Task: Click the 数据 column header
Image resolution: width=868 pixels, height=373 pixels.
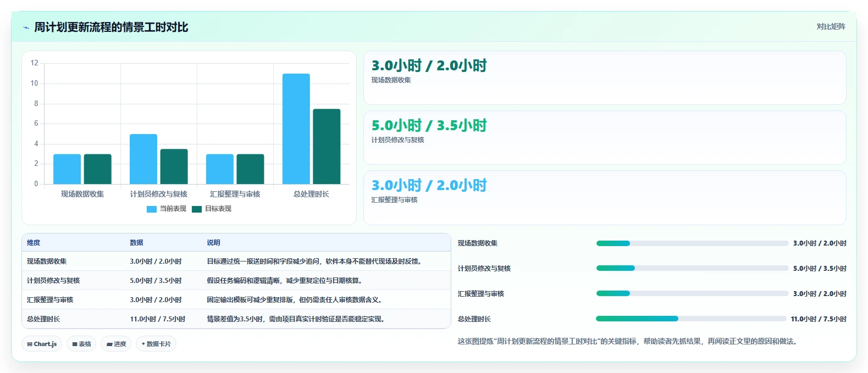Action: coord(136,243)
